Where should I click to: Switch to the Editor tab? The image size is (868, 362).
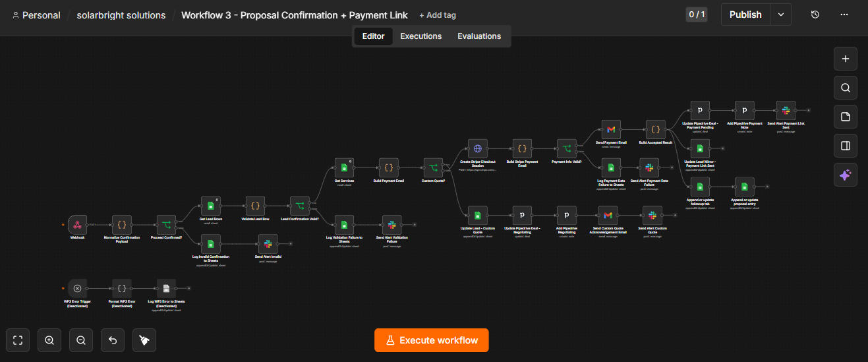pyautogui.click(x=374, y=36)
